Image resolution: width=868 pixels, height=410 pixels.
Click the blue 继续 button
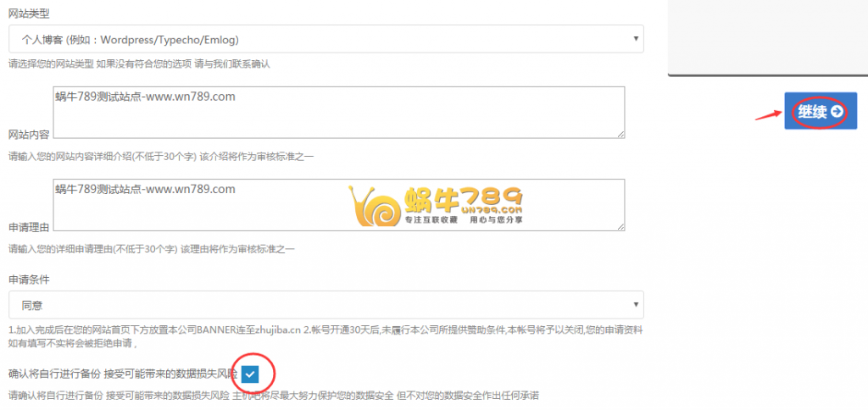pos(821,111)
